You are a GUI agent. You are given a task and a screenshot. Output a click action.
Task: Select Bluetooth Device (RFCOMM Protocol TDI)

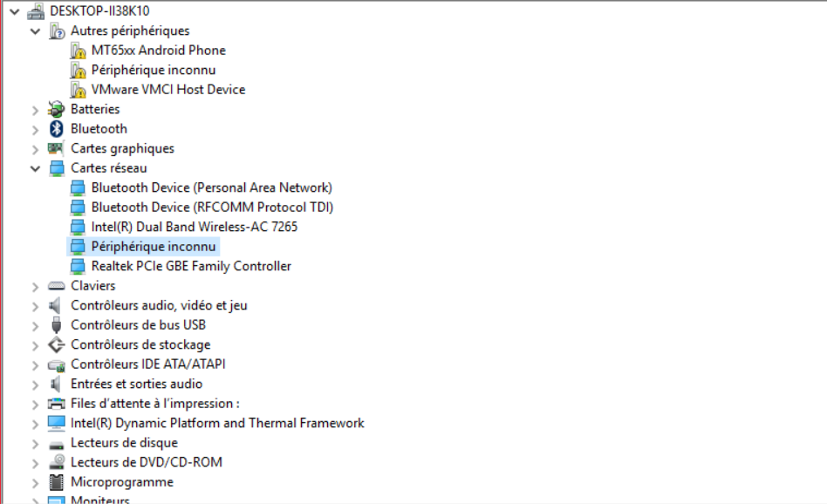[212, 208]
